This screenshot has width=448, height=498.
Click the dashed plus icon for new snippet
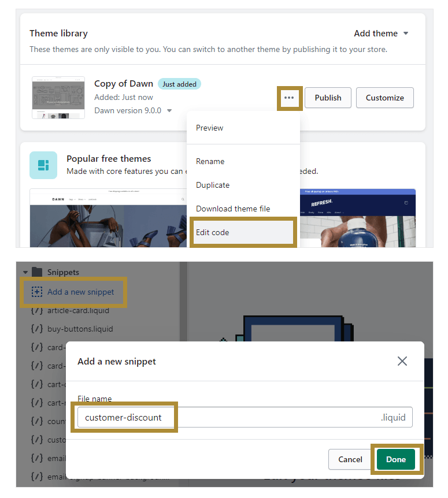pyautogui.click(x=37, y=292)
